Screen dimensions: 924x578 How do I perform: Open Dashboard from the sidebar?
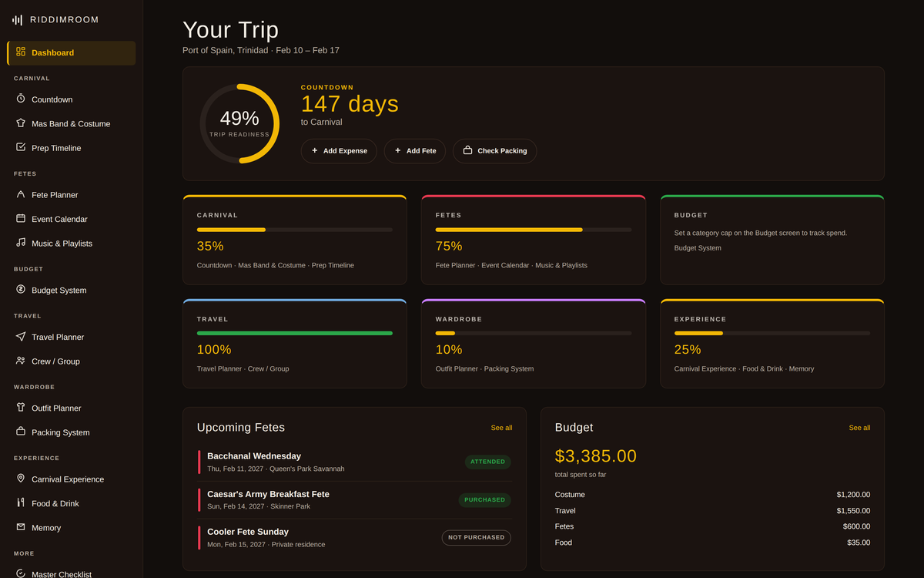tap(72, 53)
